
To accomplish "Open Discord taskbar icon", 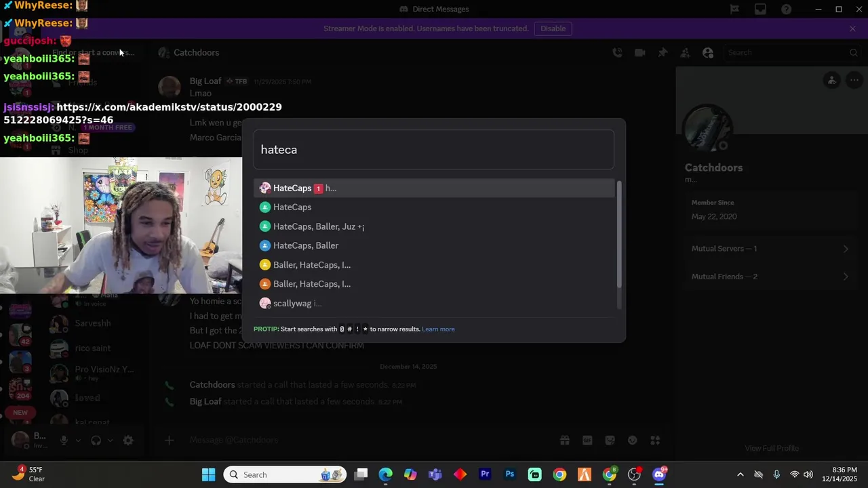I will (659, 474).
